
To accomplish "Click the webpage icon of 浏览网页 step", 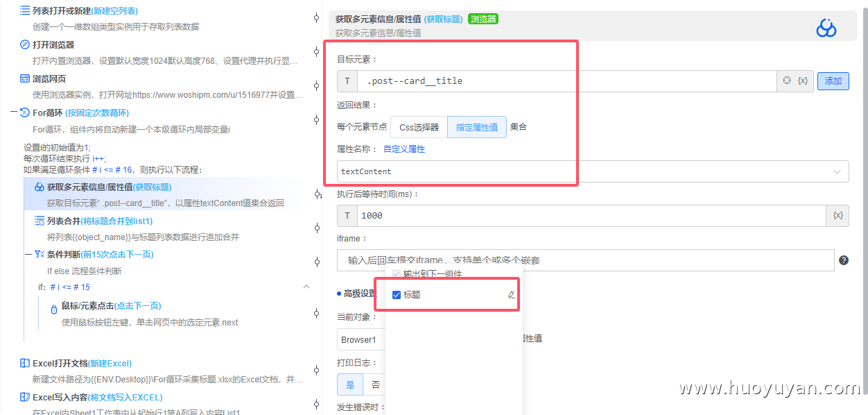I will point(25,78).
